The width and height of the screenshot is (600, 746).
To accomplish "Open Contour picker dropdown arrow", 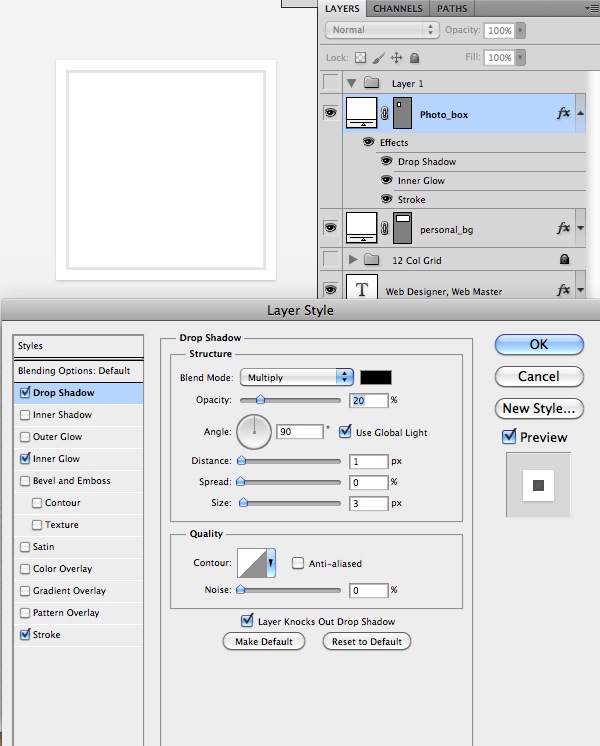I will click(x=270, y=563).
